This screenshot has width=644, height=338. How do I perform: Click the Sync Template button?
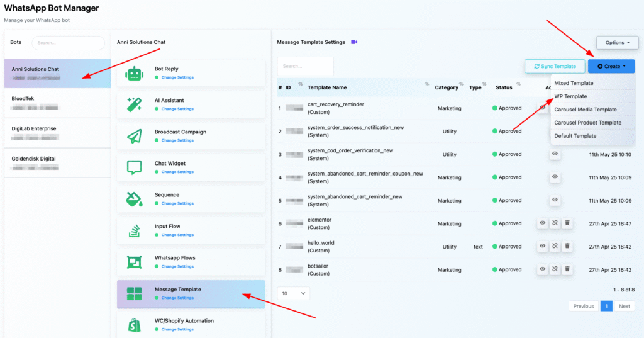(x=555, y=66)
